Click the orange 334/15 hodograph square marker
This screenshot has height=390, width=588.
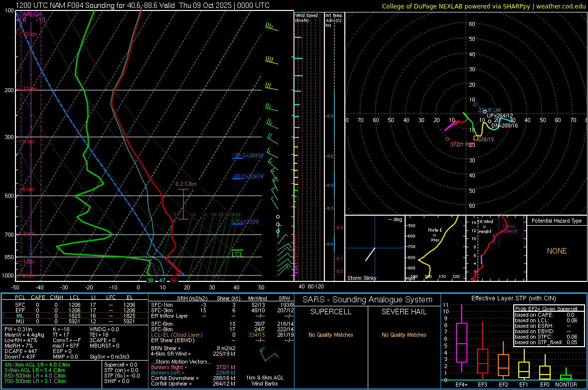475,138
